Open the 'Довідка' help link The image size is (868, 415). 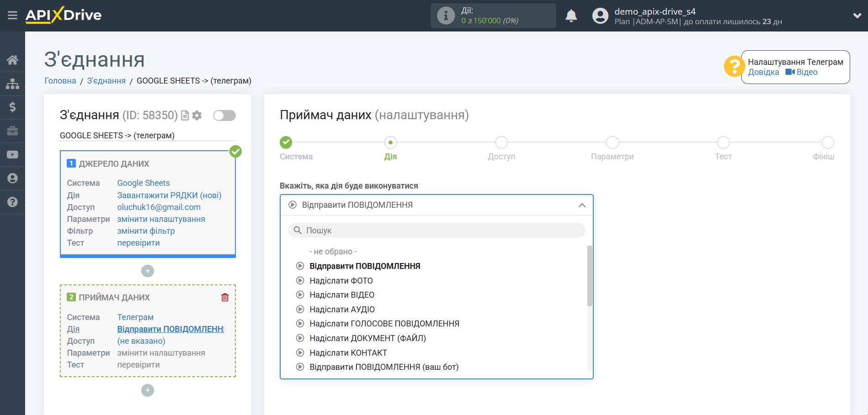click(763, 72)
